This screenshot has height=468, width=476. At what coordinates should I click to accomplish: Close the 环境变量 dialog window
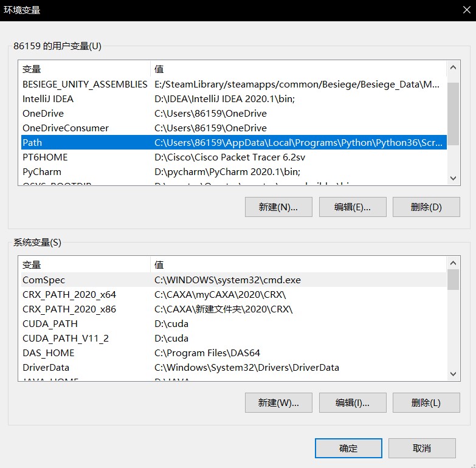pos(462,10)
